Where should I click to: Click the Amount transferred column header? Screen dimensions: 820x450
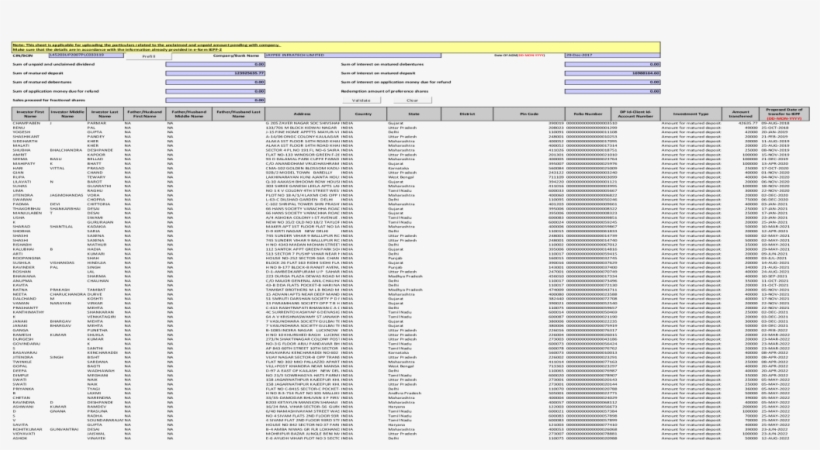point(741,114)
